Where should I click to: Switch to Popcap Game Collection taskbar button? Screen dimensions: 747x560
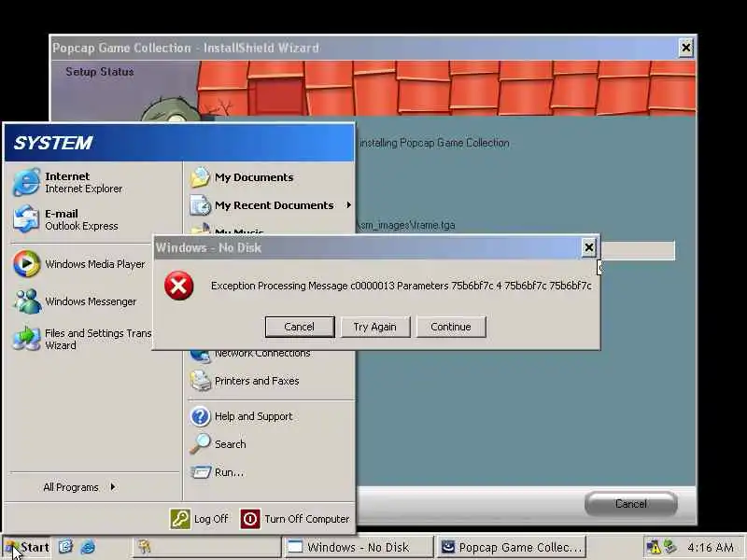point(510,547)
